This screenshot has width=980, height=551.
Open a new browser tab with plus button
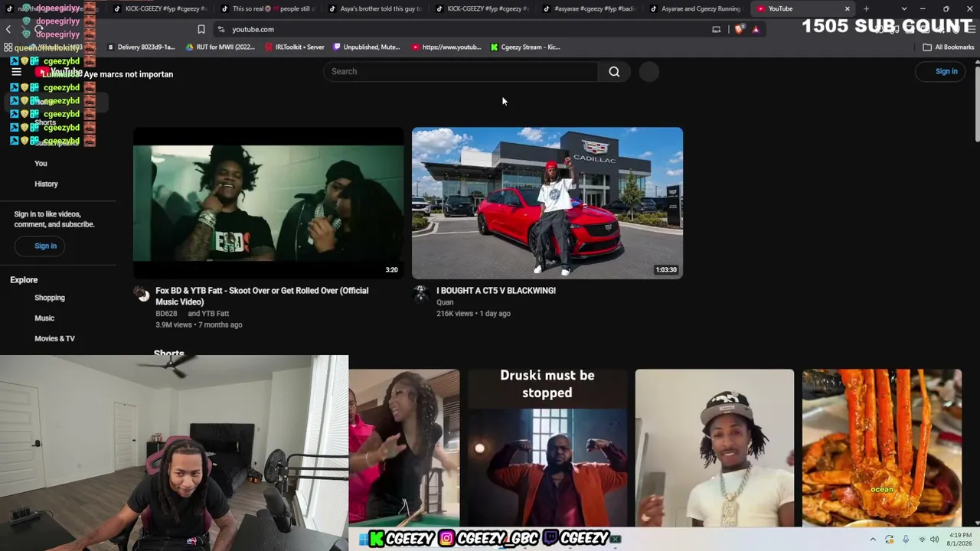coord(866,8)
